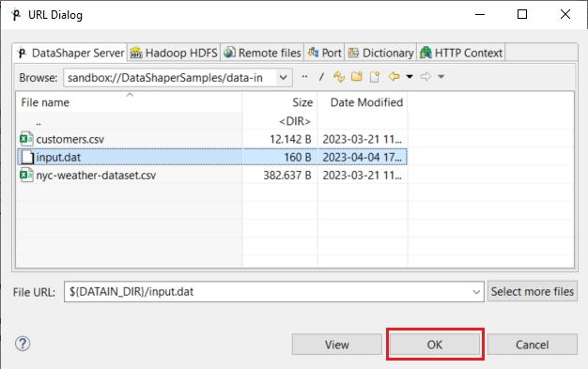Jump to root using '/' toolbar button

321,77
